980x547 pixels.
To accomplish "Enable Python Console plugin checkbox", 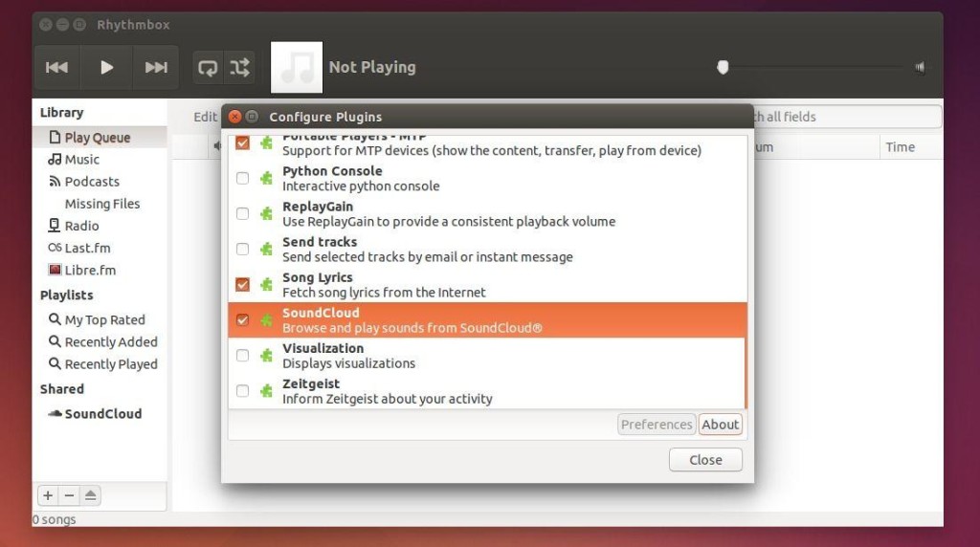I will [242, 179].
